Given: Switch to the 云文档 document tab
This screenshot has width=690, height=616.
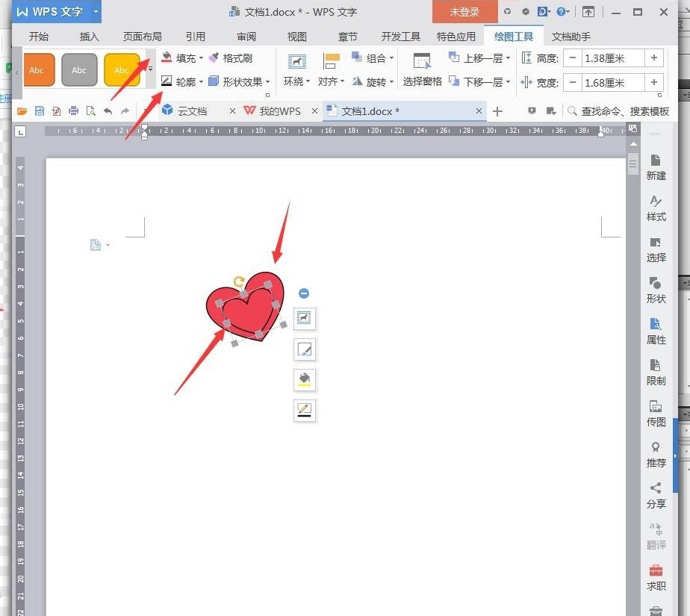Looking at the screenshot, I should coord(191,111).
